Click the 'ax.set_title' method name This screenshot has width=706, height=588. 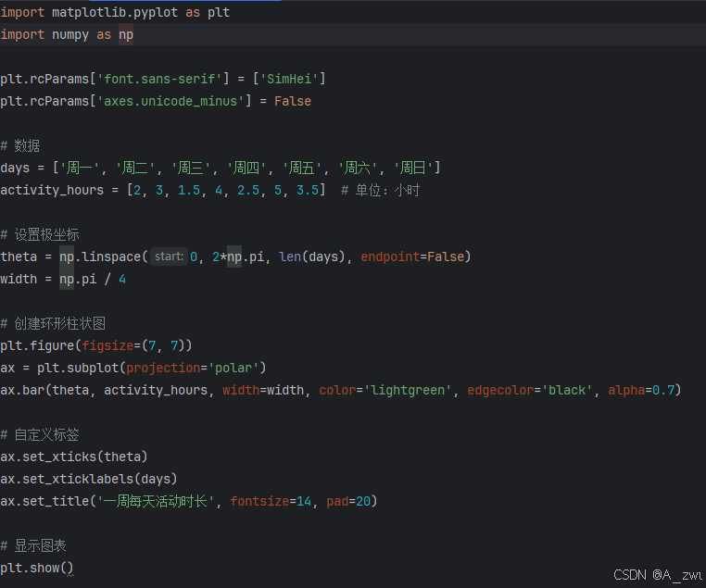pos(44,501)
